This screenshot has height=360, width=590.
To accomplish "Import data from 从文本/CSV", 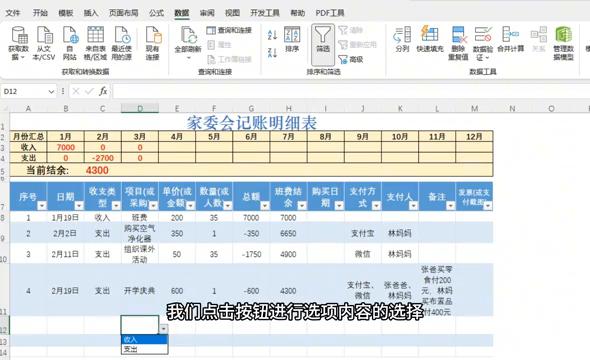I will tap(44, 43).
